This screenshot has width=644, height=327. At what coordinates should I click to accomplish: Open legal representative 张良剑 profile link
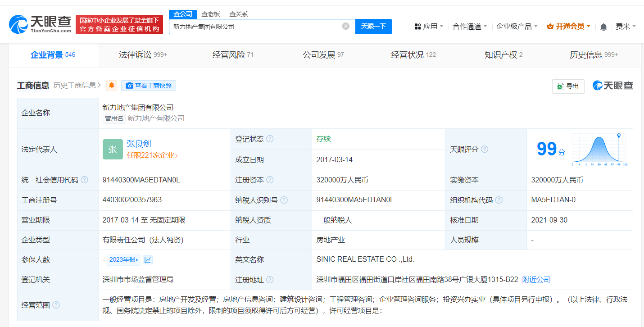pos(138,143)
